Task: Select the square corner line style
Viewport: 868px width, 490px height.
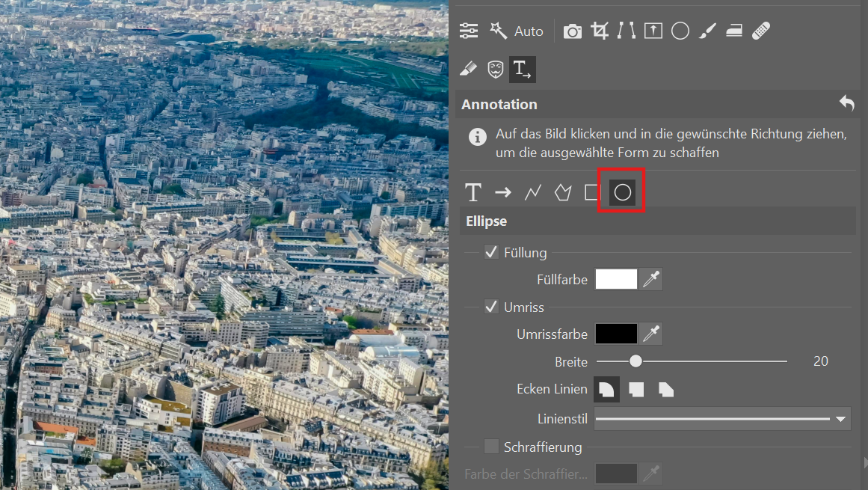Action: (636, 389)
